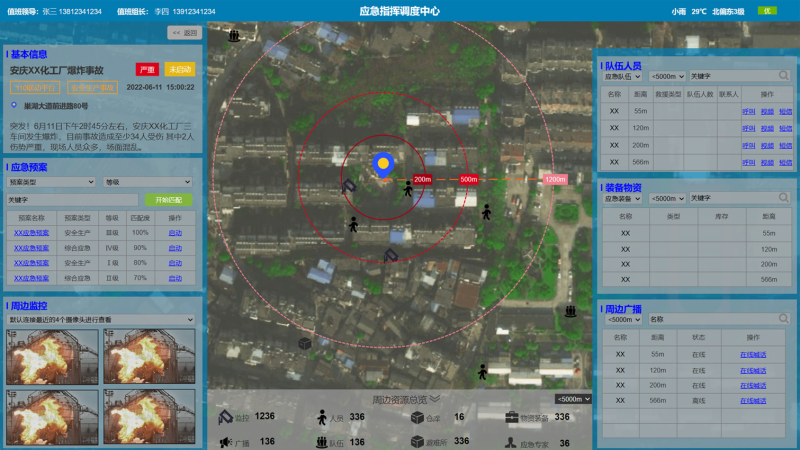Image resolution: width=800 pixels, height=450 pixels.
Task: Toggle the 200m radius label on map
Action: point(422,179)
